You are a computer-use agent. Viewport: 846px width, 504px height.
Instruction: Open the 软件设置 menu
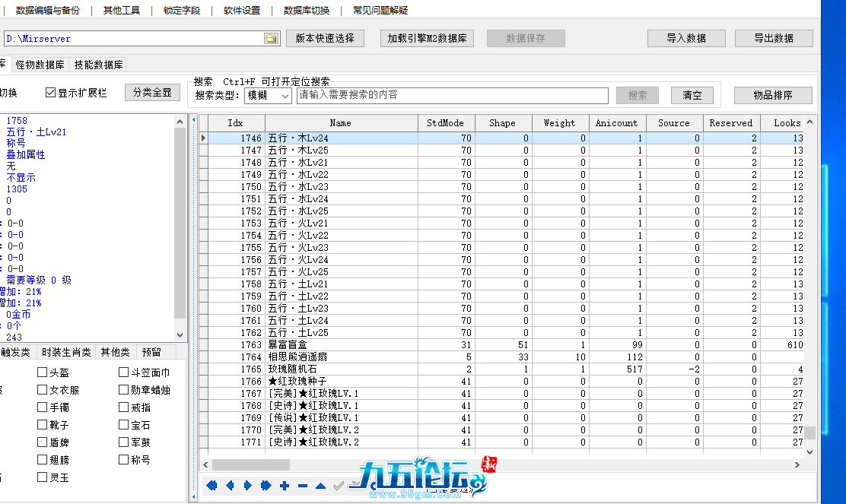241,11
